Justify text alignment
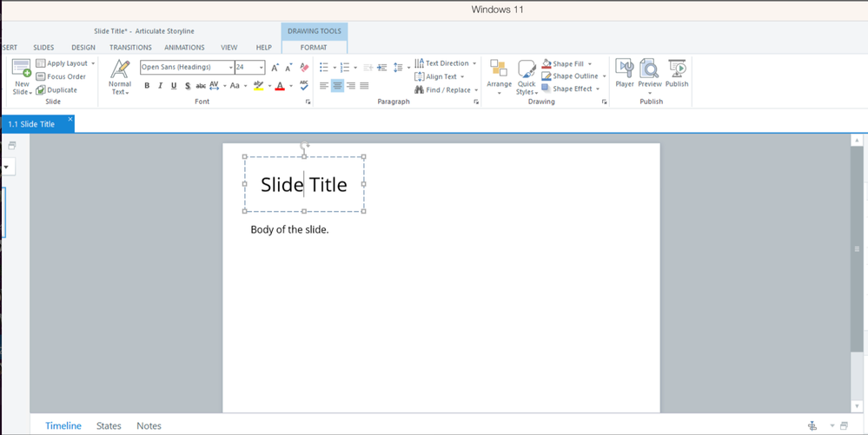 pyautogui.click(x=364, y=86)
